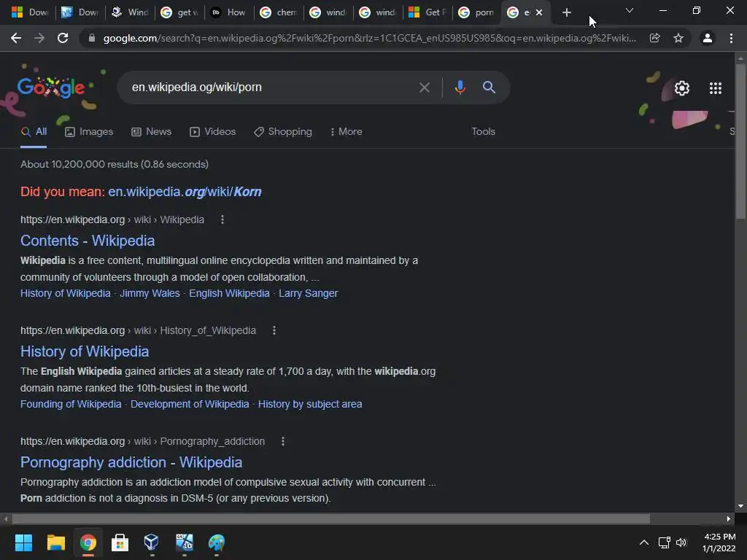This screenshot has height=560, width=747.
Task: Open the English Wikipedia sitelink
Action: [x=229, y=293]
